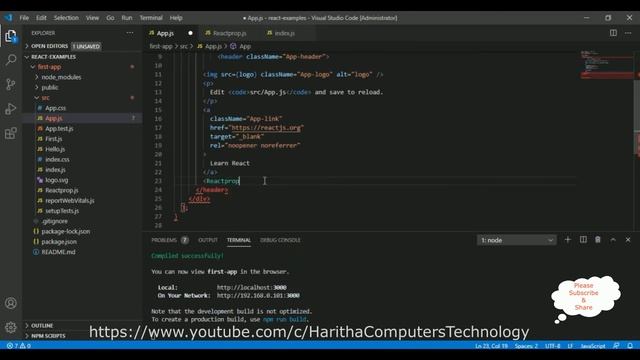This screenshot has height=360, width=640.
Task: Change the UTF-8 encoding status item
Action: point(553,346)
